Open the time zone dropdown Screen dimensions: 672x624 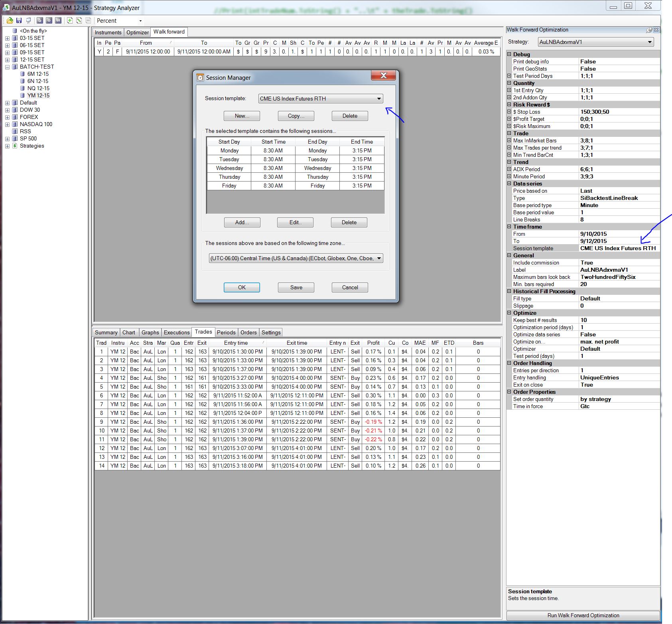pyautogui.click(x=378, y=258)
